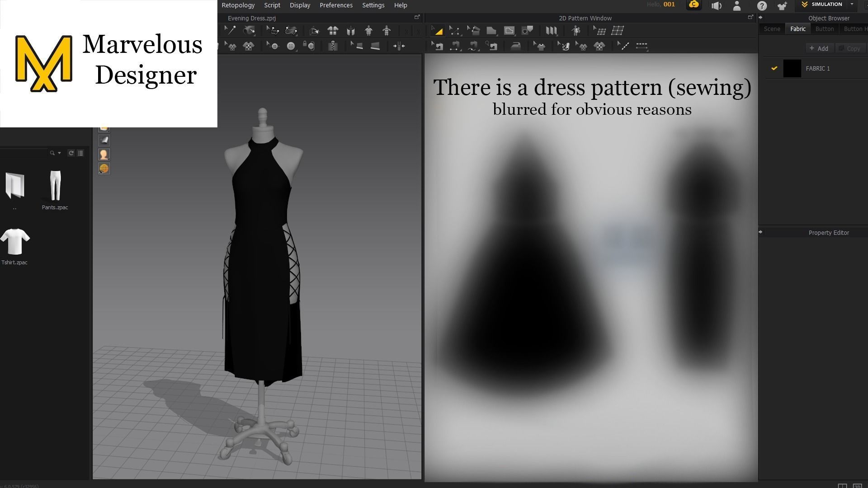Open the Settings menu
Image resolution: width=868 pixels, height=488 pixels.
coord(373,5)
